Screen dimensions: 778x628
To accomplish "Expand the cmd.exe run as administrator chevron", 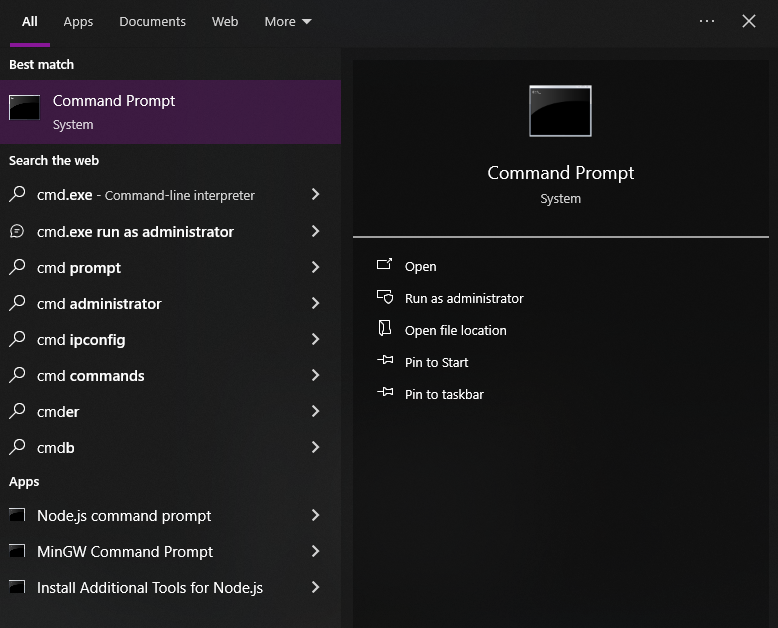I will click(316, 231).
